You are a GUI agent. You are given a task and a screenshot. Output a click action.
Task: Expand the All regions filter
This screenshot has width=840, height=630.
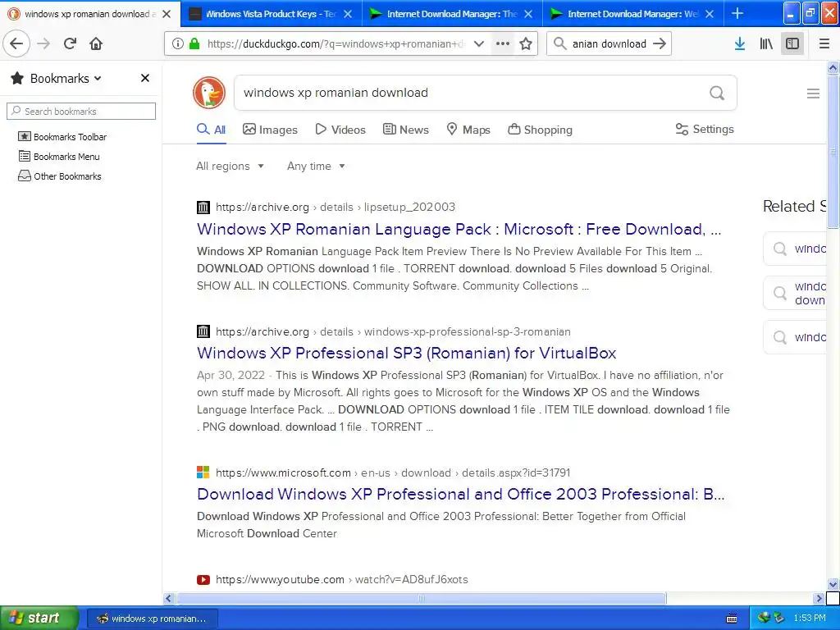[x=230, y=166]
